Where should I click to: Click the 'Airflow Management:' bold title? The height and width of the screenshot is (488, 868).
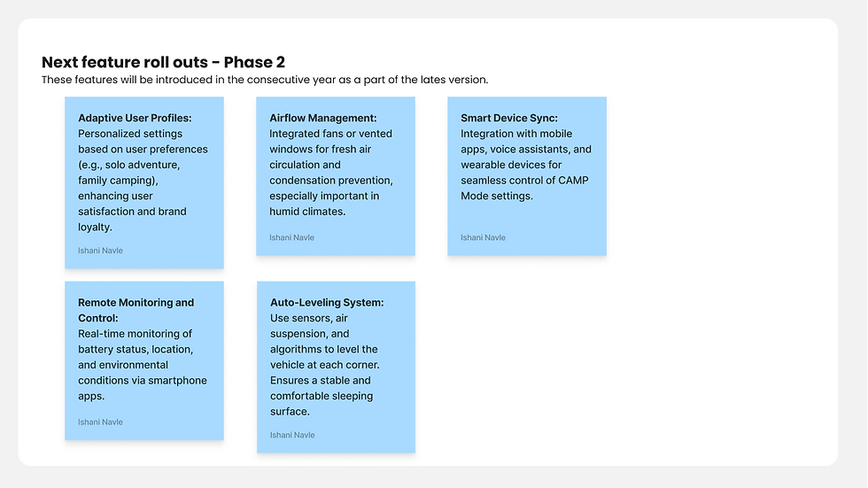click(322, 118)
